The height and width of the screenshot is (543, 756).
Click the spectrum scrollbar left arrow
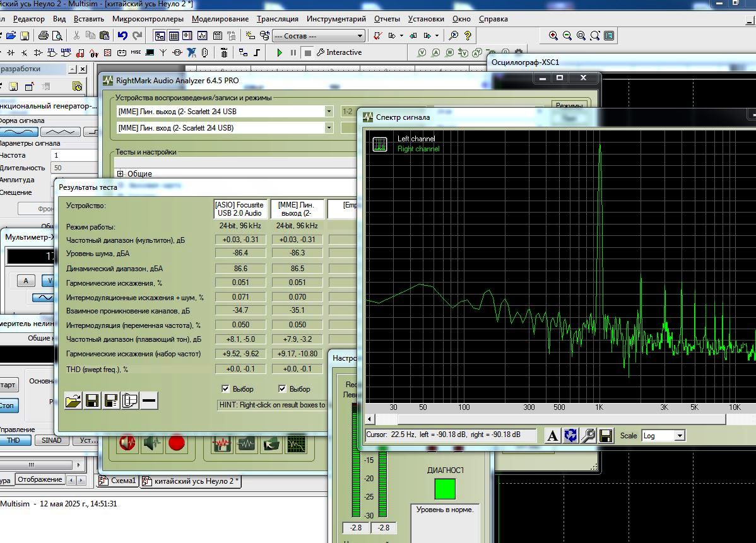(x=370, y=419)
